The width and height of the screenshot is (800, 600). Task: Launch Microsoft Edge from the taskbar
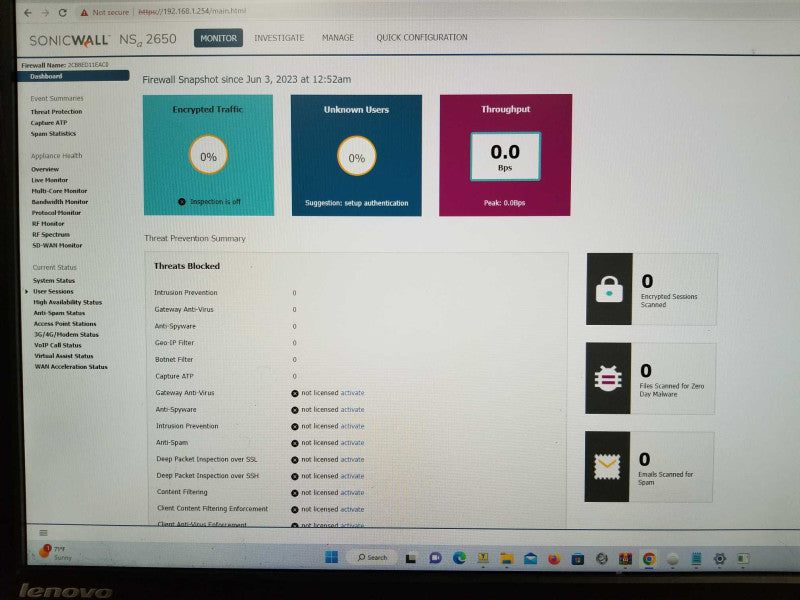pyautogui.click(x=460, y=558)
